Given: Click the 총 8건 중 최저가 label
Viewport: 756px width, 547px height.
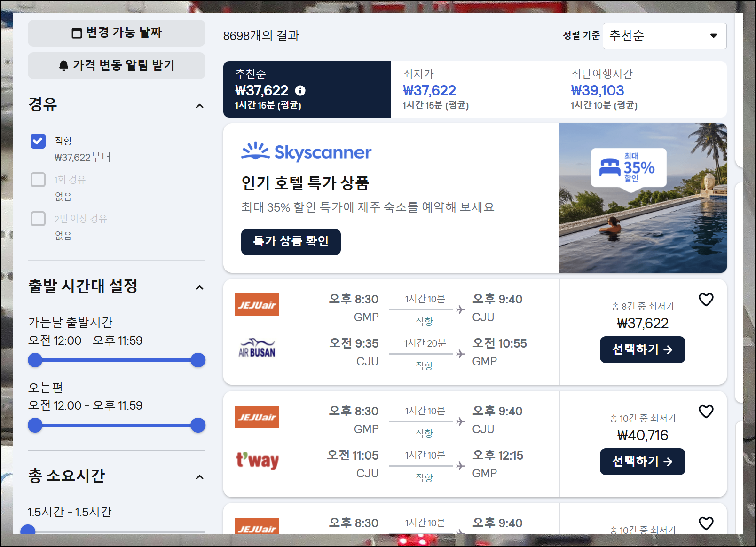Looking at the screenshot, I should click(x=643, y=306).
